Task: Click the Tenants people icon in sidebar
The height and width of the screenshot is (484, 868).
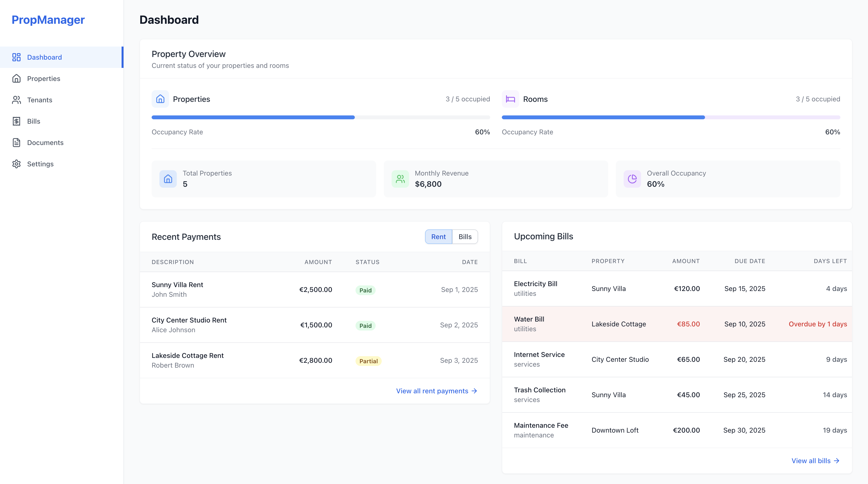Action: (16, 100)
